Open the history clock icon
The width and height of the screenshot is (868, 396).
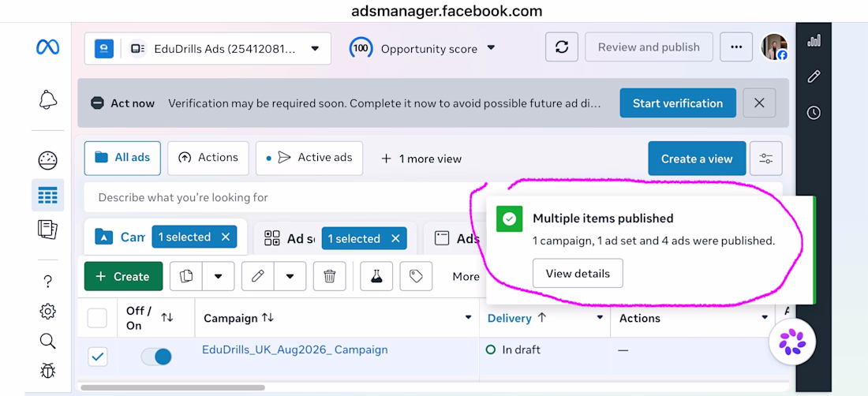tap(814, 113)
